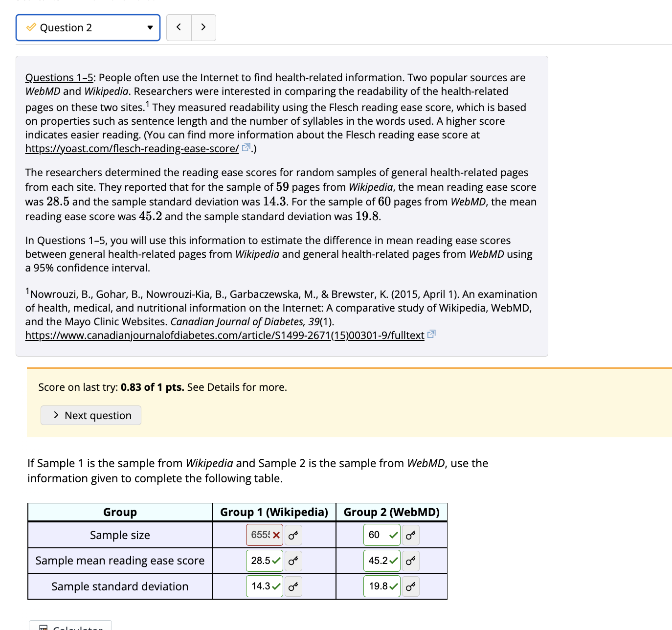Click the key icon beside WebMD standard deviation
This screenshot has width=672, height=630.
pos(410,586)
